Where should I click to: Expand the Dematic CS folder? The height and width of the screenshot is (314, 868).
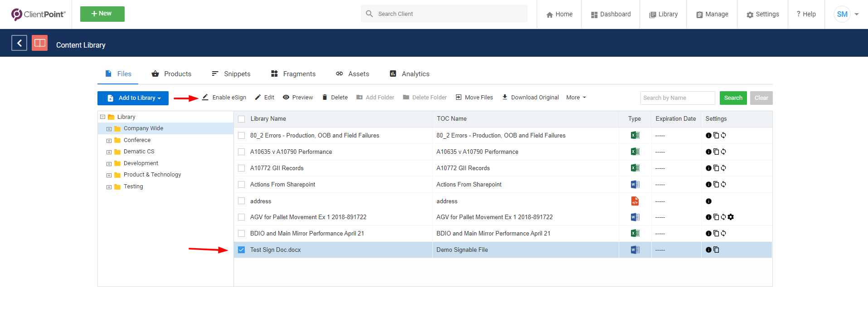point(109,152)
